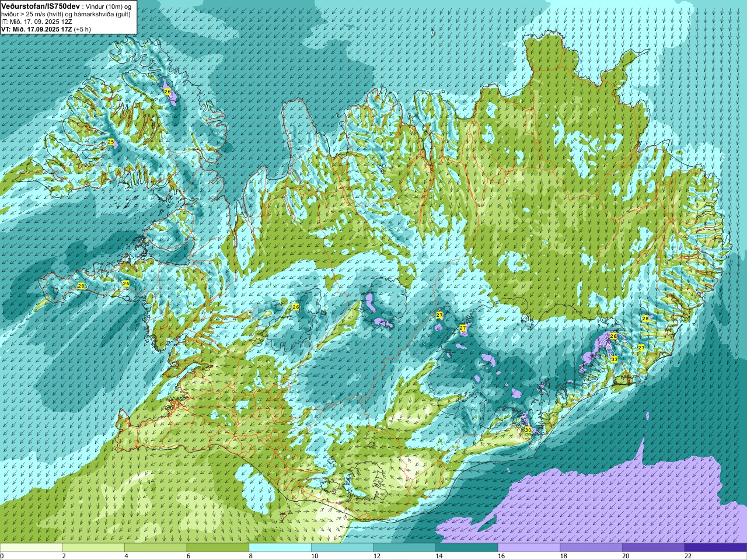The image size is (747, 560).
Task: Click the '4' legend scale value
Action: (126, 556)
